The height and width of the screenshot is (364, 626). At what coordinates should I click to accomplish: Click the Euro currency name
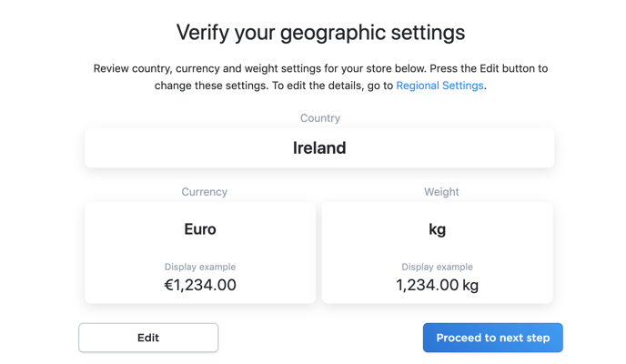pos(200,229)
